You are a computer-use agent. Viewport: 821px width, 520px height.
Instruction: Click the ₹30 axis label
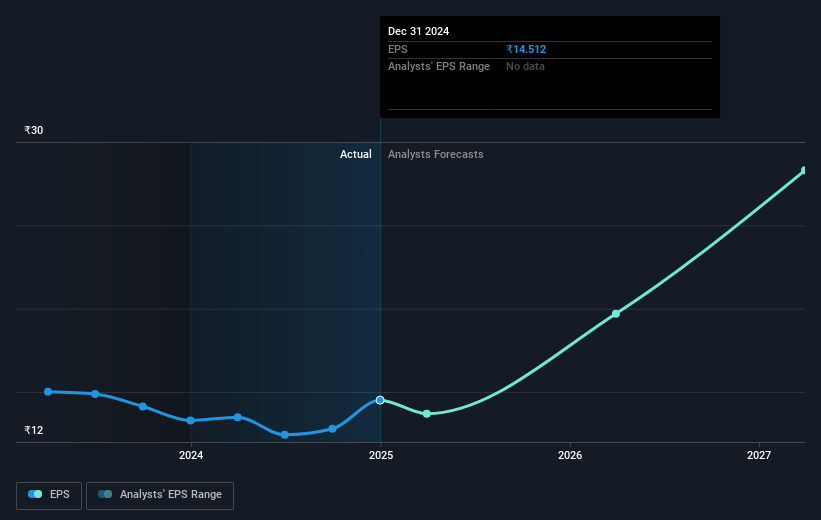click(x=34, y=130)
